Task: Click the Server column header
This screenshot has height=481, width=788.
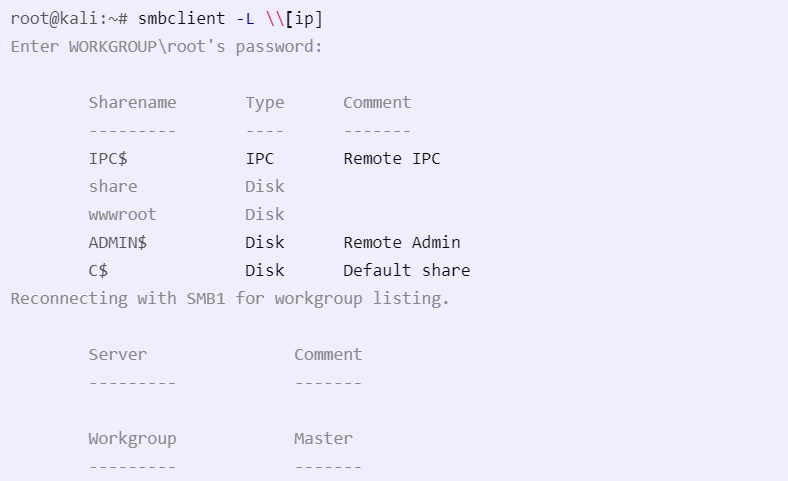Action: pyautogui.click(x=118, y=355)
